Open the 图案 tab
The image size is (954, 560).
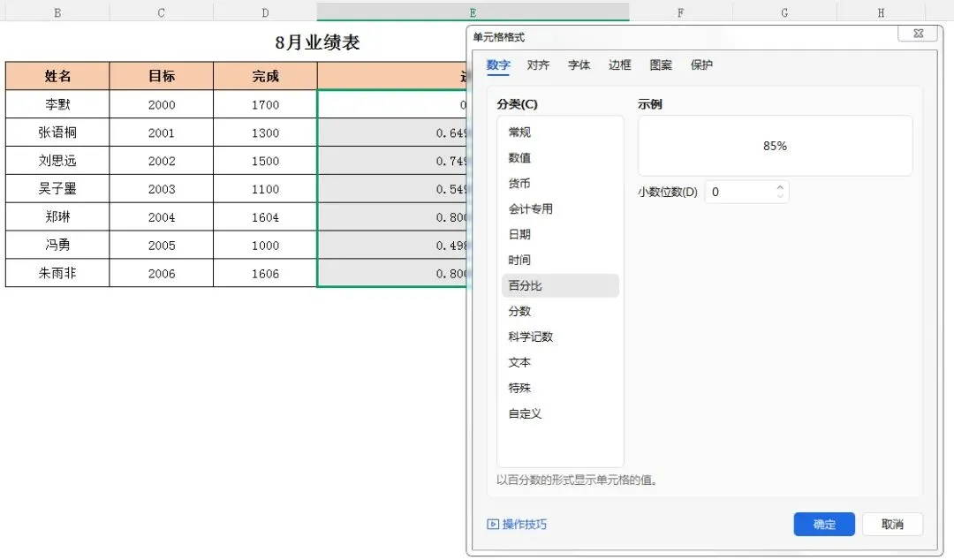click(661, 65)
